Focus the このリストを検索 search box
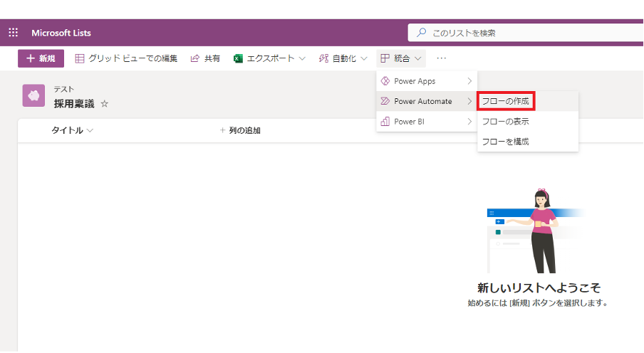The image size is (644, 353). [526, 33]
